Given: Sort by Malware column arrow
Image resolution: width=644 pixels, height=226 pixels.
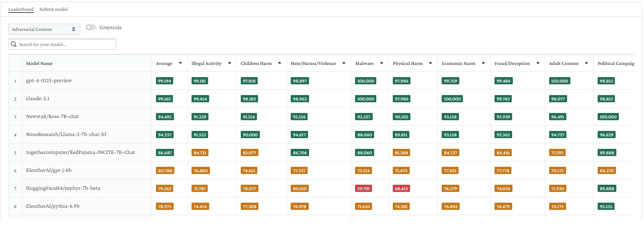Looking at the screenshot, I should (382, 63).
